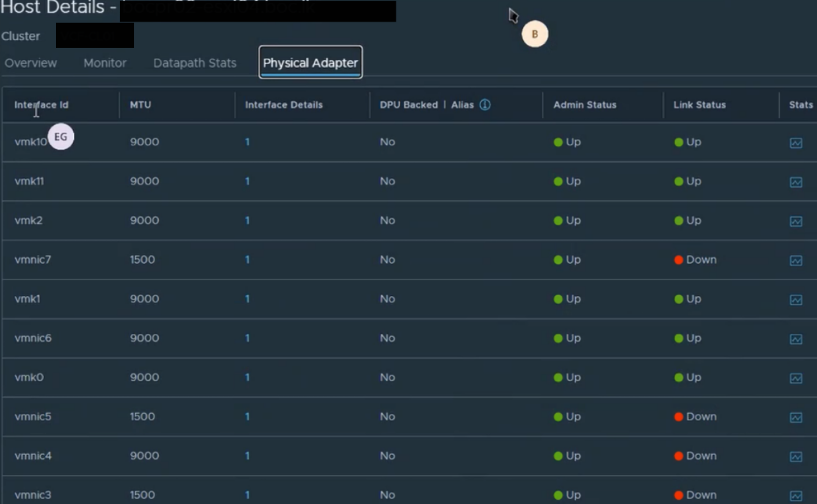Open interface details link for vmk0
Viewport: 817px width, 504px height.
click(248, 377)
